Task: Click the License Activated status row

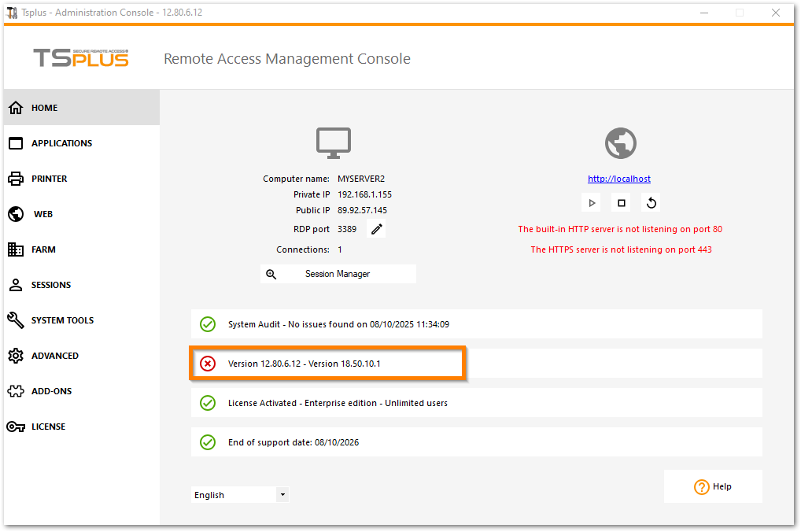Action: click(x=476, y=403)
